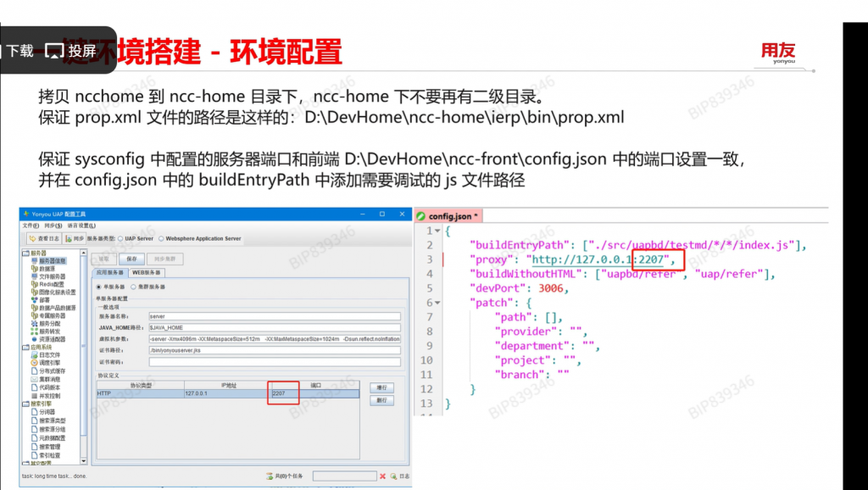The image size is (868, 490).
Task: Click the 下载 download overlay button
Action: 19,51
